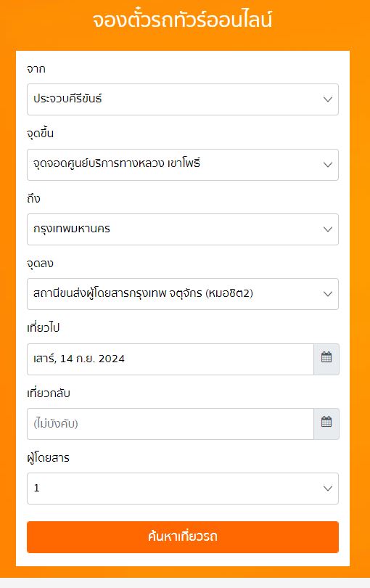Open calendar icon for เที่ยวไป date
Viewport: 370px width, 588px height.
[x=326, y=359]
